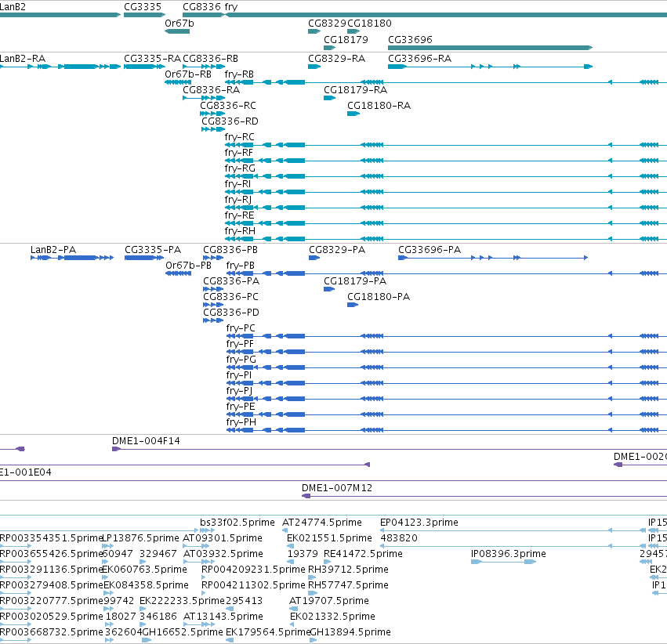The image size is (667, 644).
Task: Click the AT19707.5prime EST label
Action: [329, 601]
